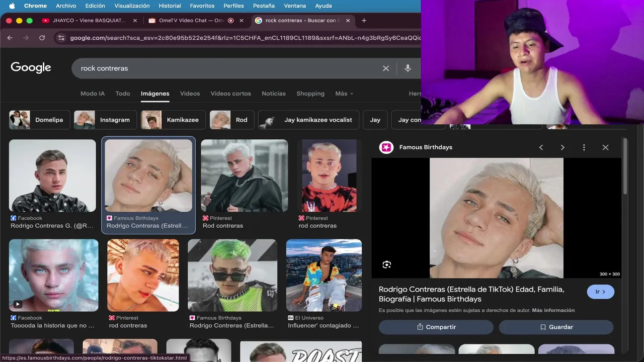Viewport: 644px width, 362px height.
Task: Search with Google Lens icon
Action: click(386, 264)
